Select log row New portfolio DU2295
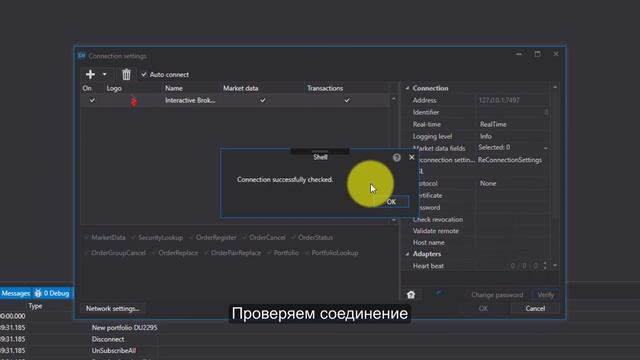640x360 pixels. 124,327
